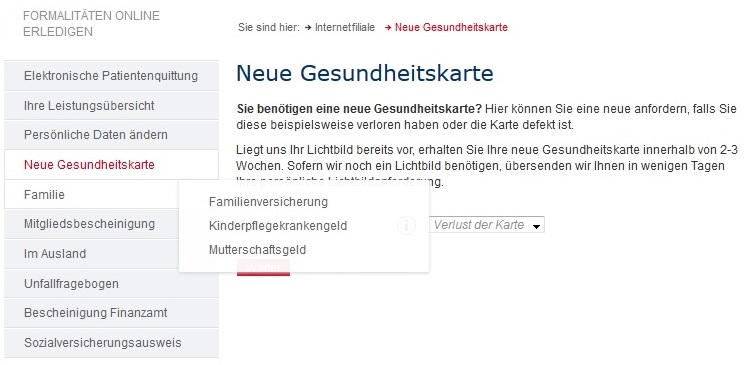The height and width of the screenshot is (365, 755).
Task: Click Neue Gesundheitskarte breadcrumb link
Action: click(x=451, y=27)
